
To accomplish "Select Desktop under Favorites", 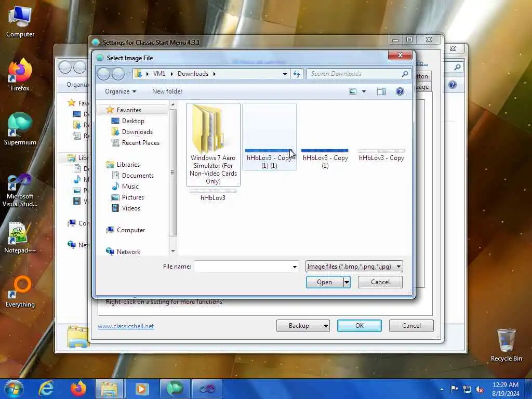I will click(x=132, y=121).
